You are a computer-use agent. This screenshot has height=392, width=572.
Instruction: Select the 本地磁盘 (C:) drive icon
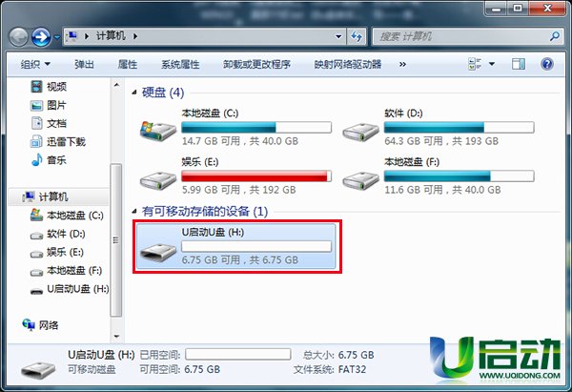[158, 131]
